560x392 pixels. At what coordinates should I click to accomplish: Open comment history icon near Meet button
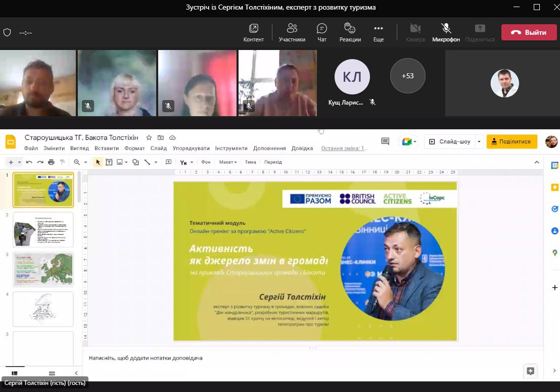coord(385,141)
